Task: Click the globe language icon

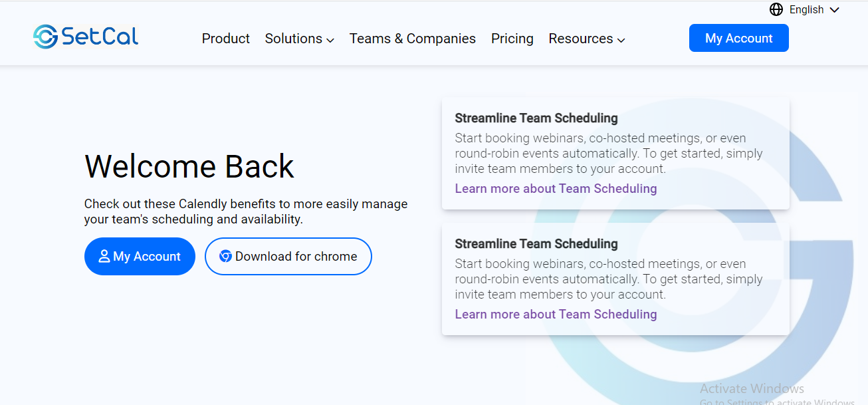Action: coord(776,9)
